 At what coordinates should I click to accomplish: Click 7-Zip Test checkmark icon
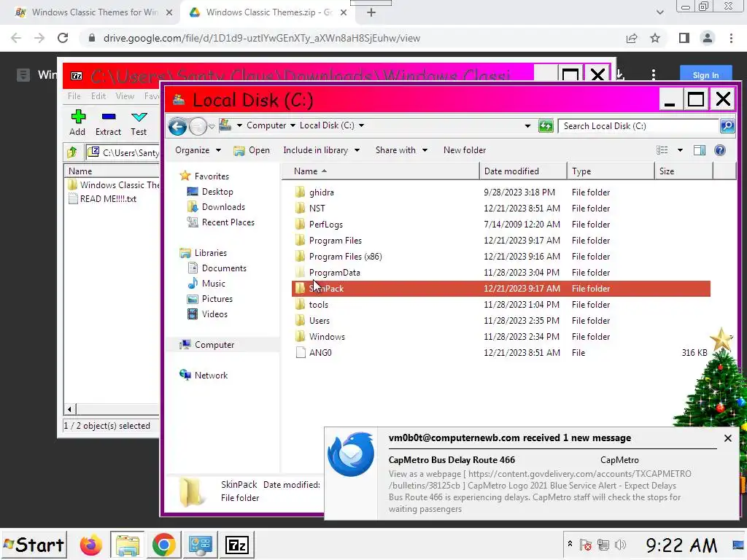[139, 117]
